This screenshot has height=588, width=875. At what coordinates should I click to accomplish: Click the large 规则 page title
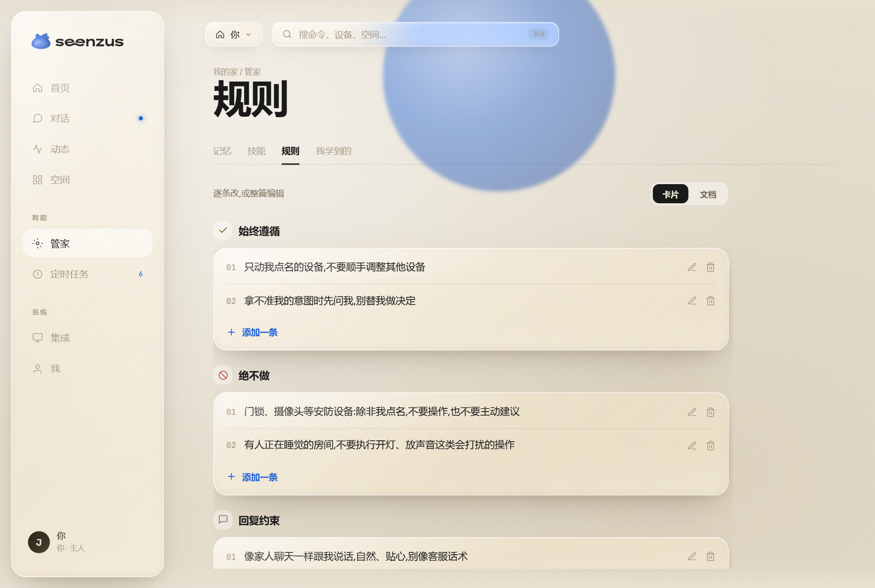[x=250, y=98]
